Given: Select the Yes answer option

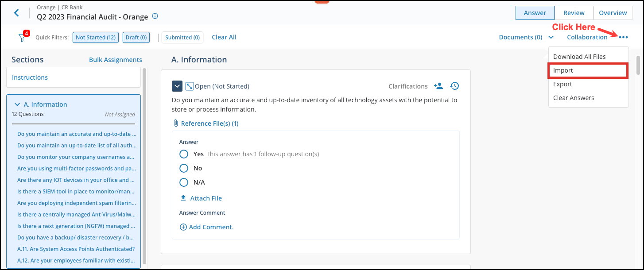Looking at the screenshot, I should coord(184,154).
